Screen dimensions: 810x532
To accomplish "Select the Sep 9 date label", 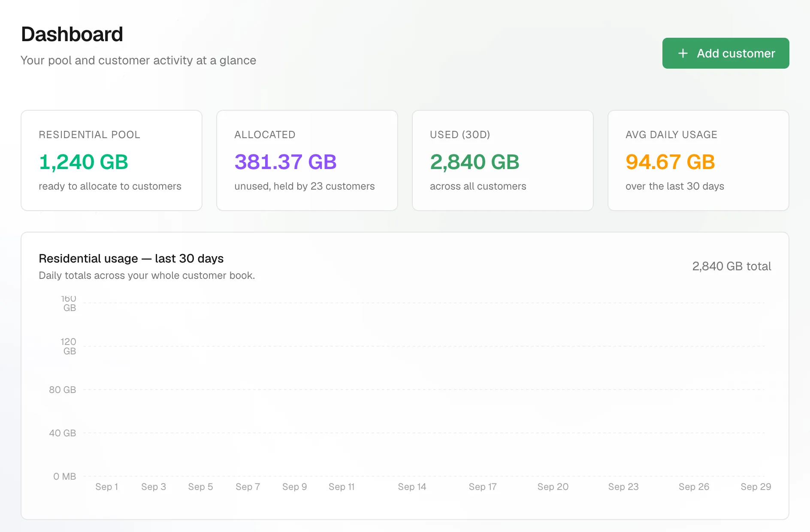I will tap(294, 487).
